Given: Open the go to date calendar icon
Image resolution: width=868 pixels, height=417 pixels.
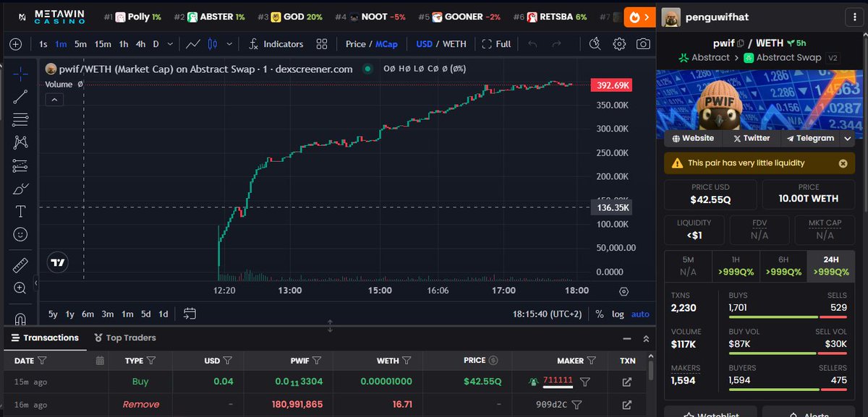Looking at the screenshot, I should pos(190,314).
